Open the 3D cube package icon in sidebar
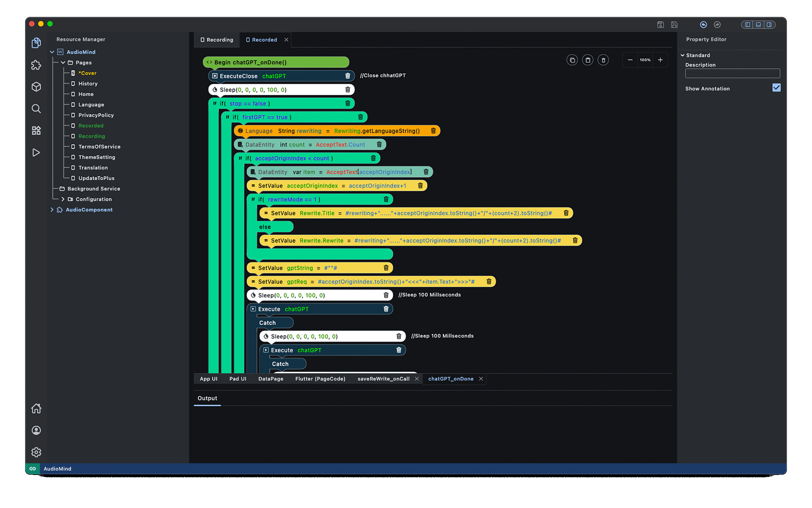 pos(36,87)
